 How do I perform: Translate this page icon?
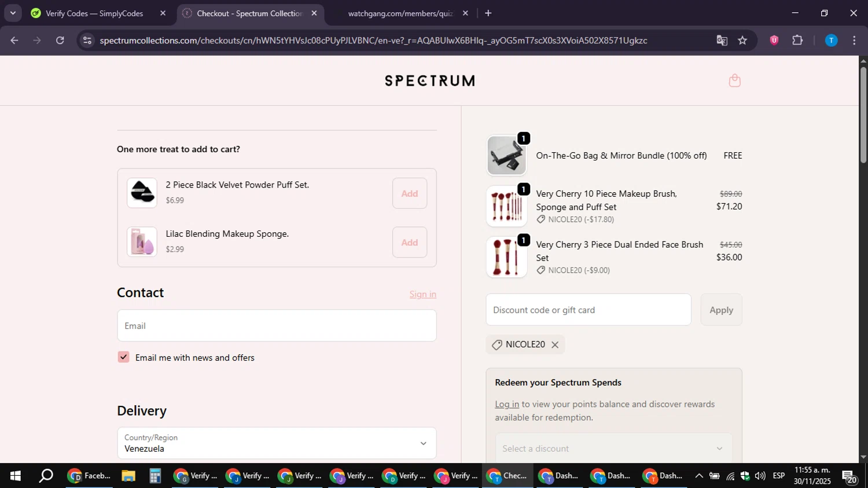722,41
